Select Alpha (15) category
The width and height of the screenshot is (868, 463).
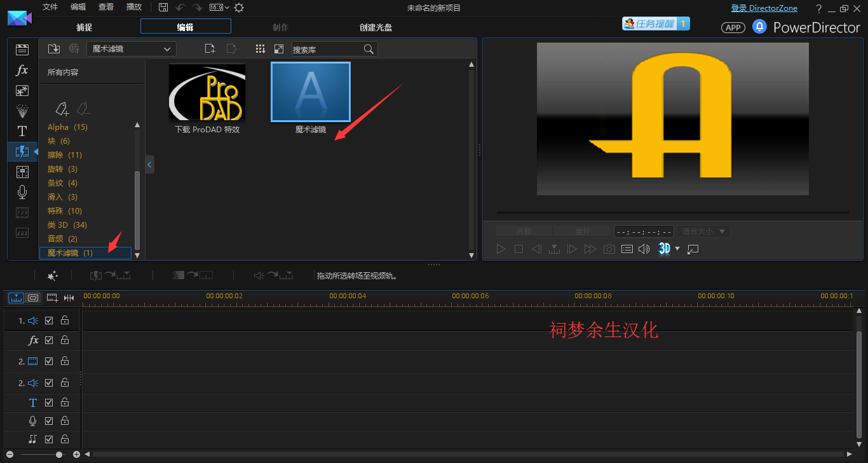pos(68,127)
